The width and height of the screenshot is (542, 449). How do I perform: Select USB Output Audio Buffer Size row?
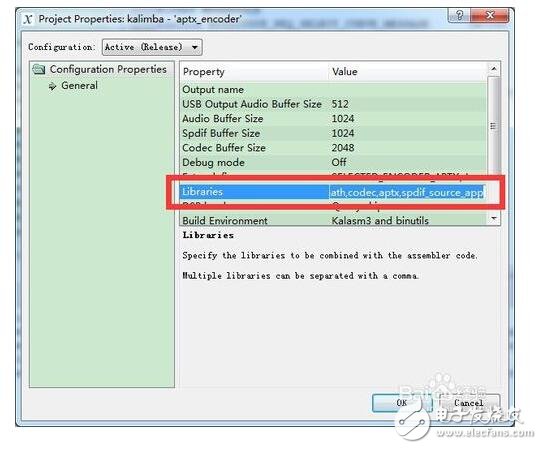coord(334,104)
